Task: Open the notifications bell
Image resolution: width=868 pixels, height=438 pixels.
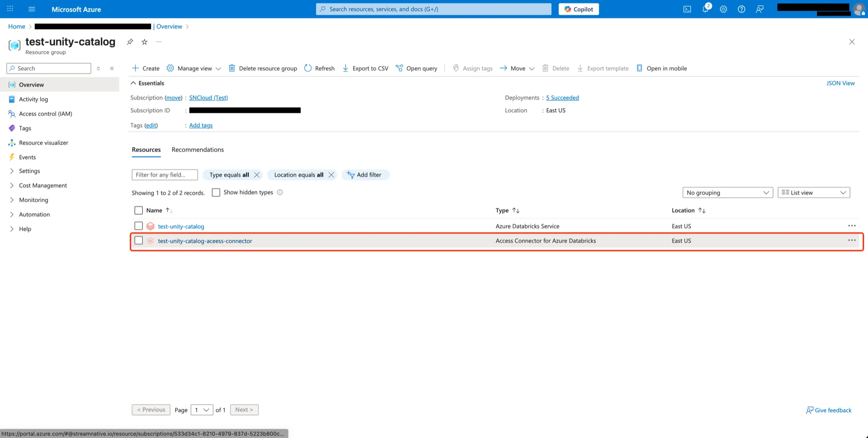Action: [705, 9]
